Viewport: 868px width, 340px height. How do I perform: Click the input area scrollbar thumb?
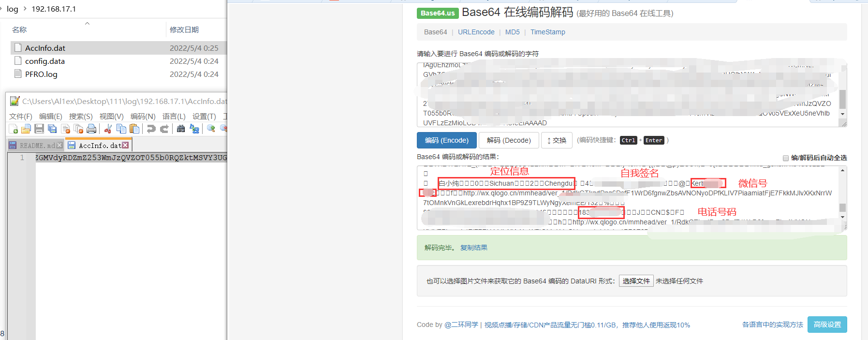(x=843, y=99)
